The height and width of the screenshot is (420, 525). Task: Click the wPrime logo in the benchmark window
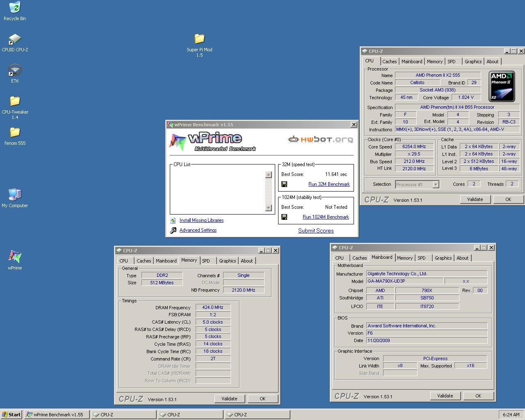click(x=212, y=142)
